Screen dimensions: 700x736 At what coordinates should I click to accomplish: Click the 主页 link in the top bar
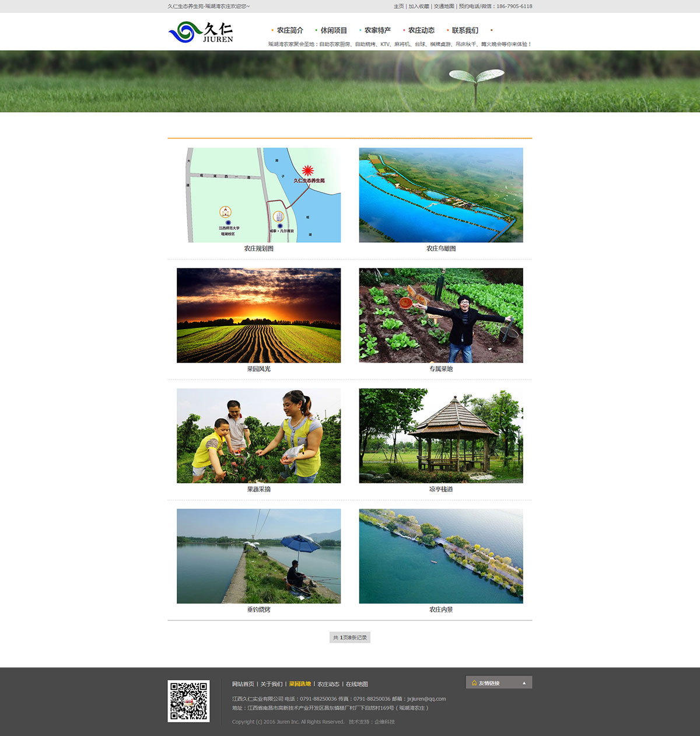[398, 6]
